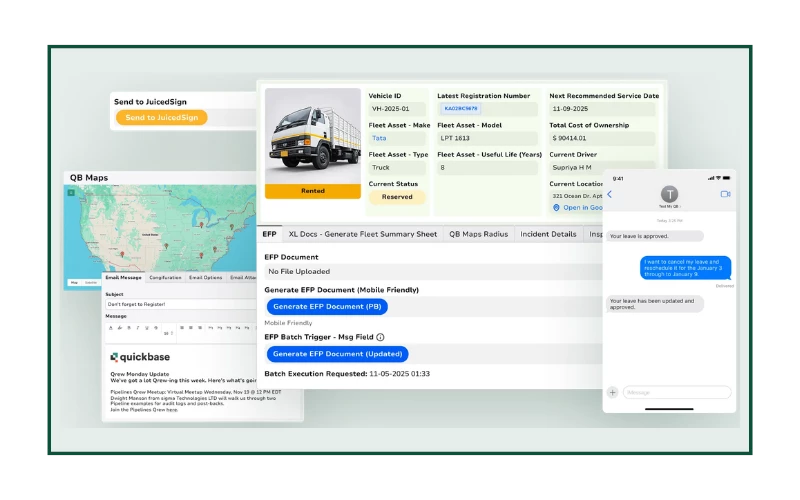800x500 pixels.
Task: Click the location pin icon near Open in Google
Action: tap(556, 208)
